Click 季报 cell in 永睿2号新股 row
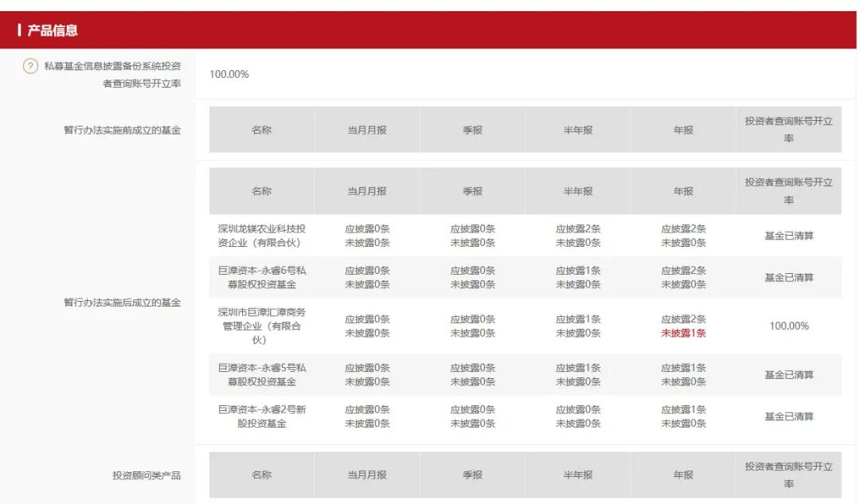Viewport: 860px width, 504px height. (472, 416)
